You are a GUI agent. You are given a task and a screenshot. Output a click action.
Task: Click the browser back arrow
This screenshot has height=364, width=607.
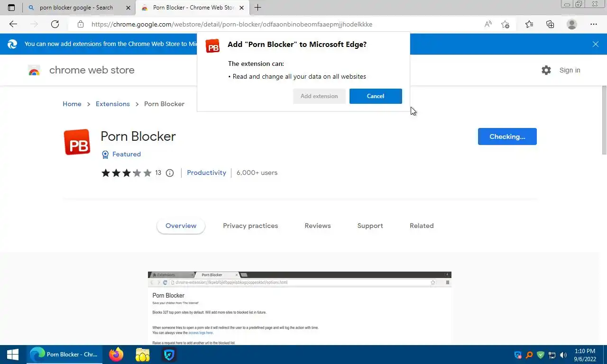point(13,24)
